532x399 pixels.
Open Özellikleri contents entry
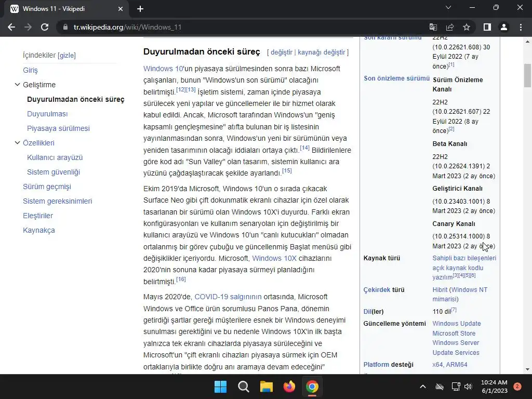click(38, 143)
